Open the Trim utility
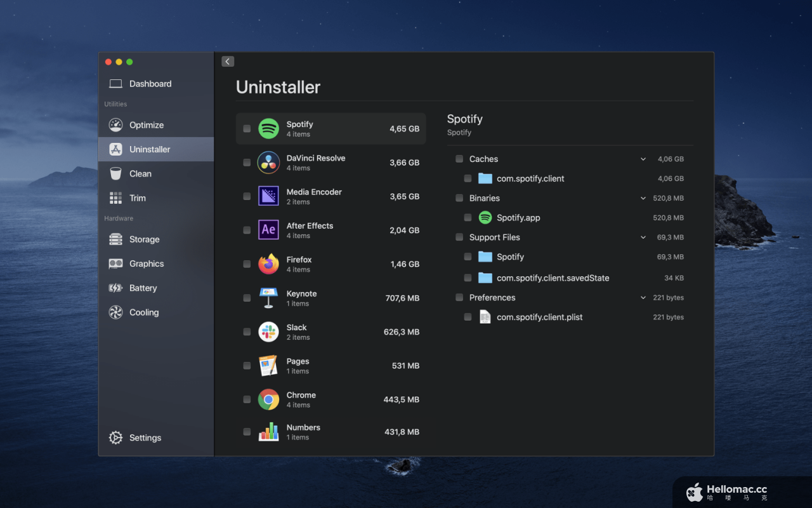 click(156, 198)
